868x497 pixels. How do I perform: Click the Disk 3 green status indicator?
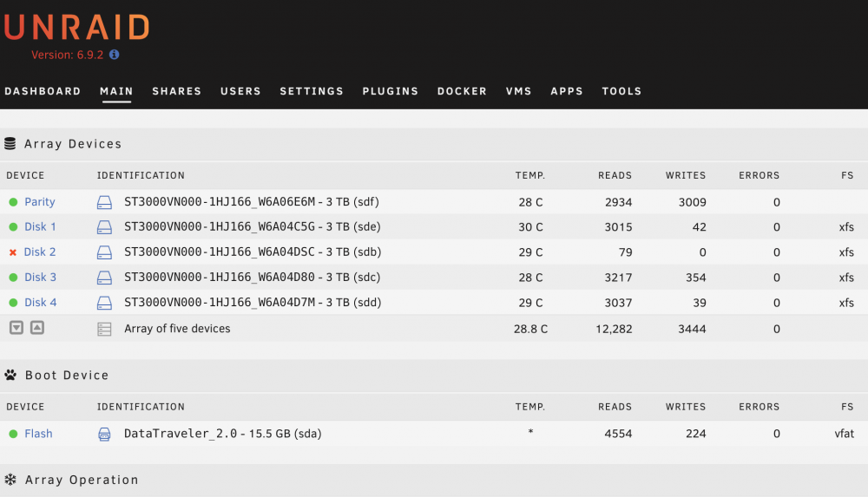pos(13,278)
